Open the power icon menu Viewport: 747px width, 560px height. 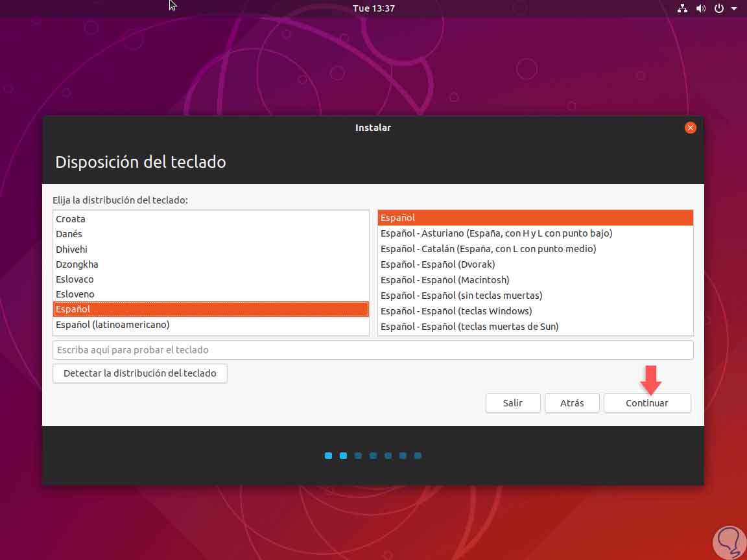[719, 8]
